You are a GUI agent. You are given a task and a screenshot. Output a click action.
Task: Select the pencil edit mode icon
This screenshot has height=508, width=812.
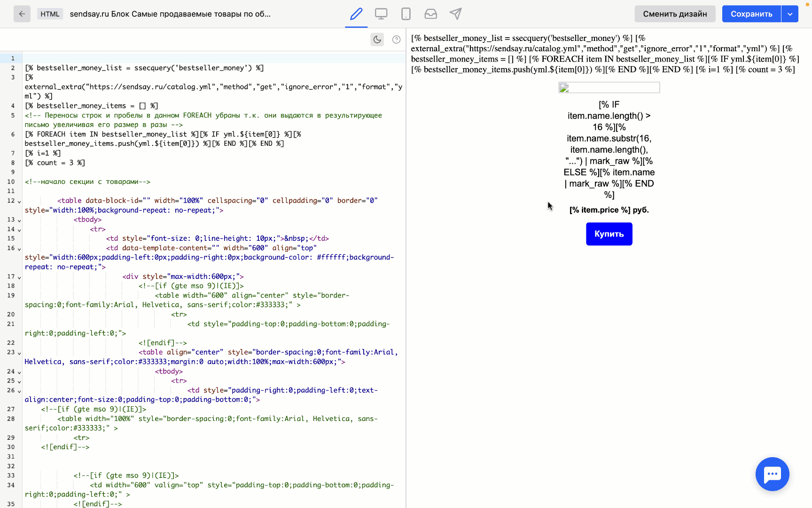(356, 14)
